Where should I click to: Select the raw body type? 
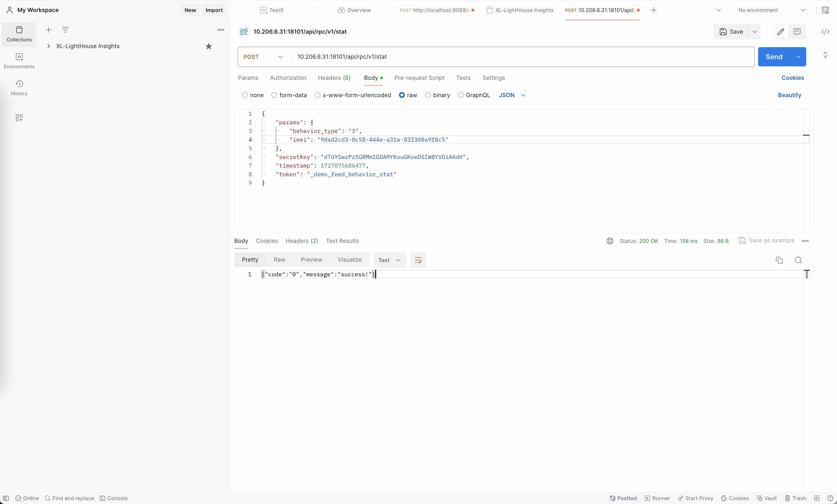pos(402,95)
